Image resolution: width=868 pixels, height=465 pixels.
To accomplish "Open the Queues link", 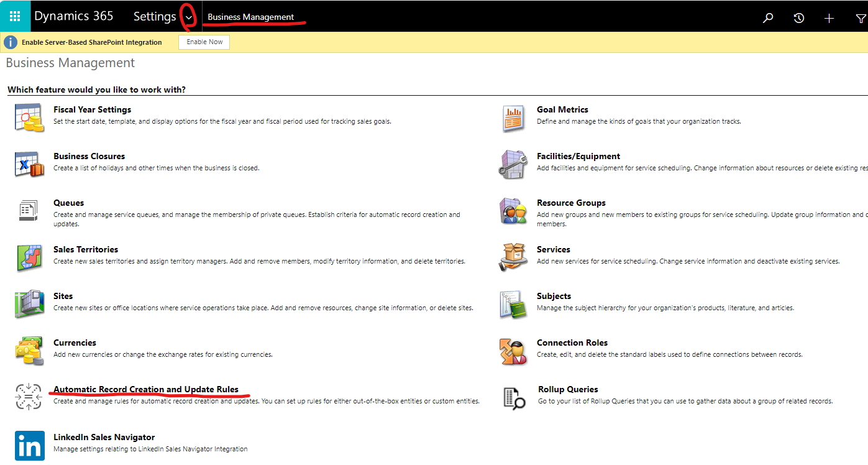I will tap(69, 203).
